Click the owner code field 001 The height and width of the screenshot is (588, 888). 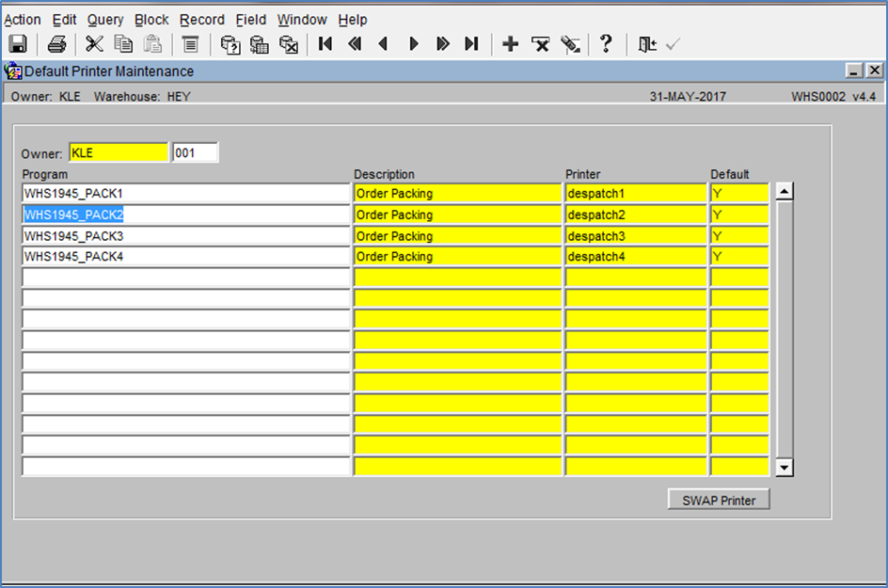click(195, 153)
